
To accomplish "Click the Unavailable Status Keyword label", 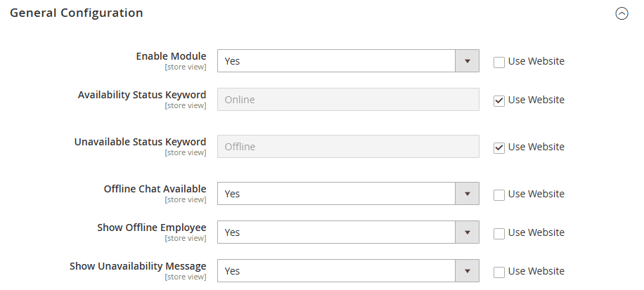I will tap(140, 142).
